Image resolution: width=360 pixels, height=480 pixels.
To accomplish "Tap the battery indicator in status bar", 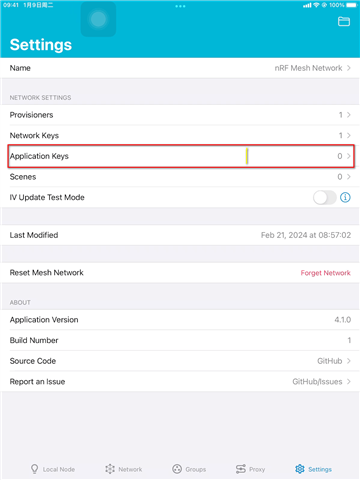I will 352,5.
